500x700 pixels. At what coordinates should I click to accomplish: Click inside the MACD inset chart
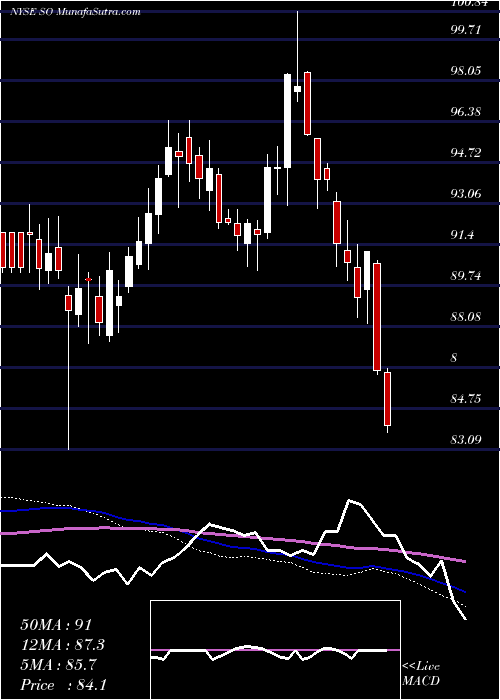[x=275, y=650]
